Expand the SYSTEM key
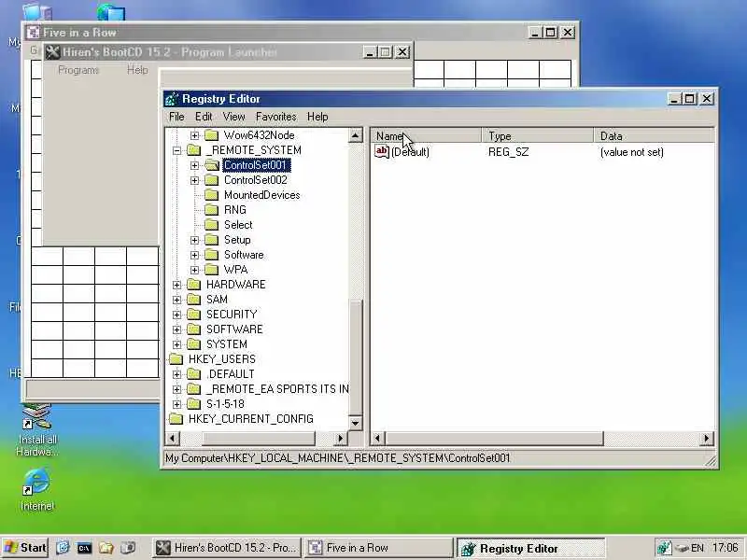This screenshot has width=747, height=560. pyautogui.click(x=176, y=344)
